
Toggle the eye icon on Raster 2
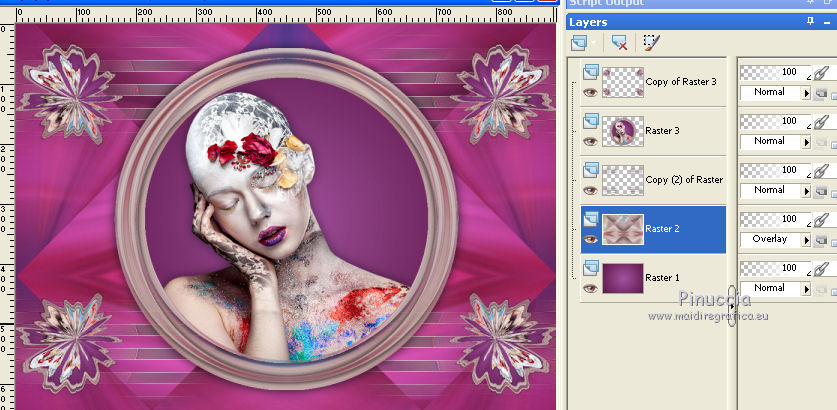pos(590,239)
